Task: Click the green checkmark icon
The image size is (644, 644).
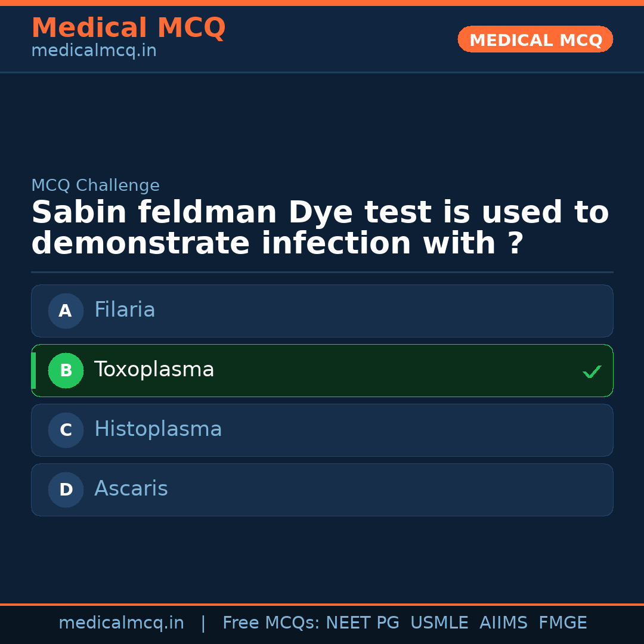Action: pos(592,371)
